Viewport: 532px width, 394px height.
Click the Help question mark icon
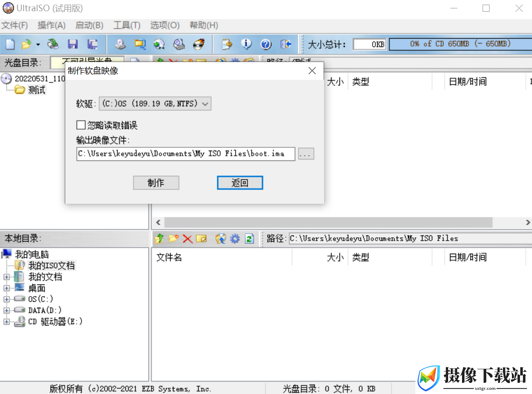(x=266, y=44)
